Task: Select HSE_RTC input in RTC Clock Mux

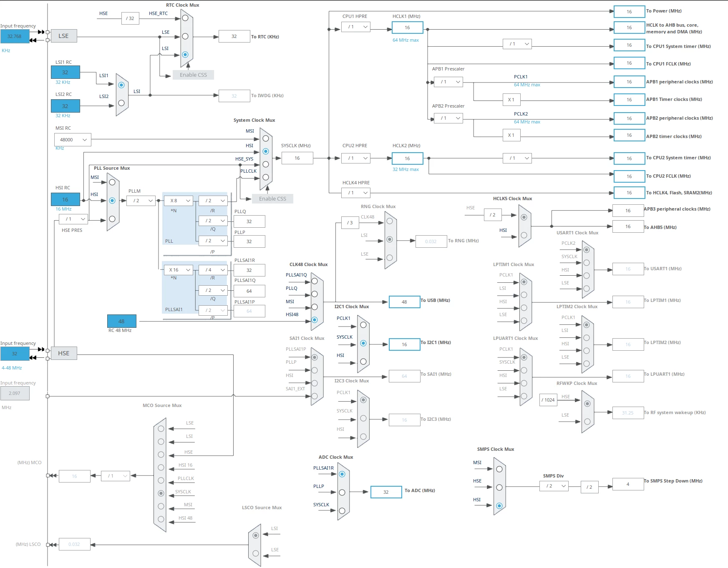Action: click(185, 18)
